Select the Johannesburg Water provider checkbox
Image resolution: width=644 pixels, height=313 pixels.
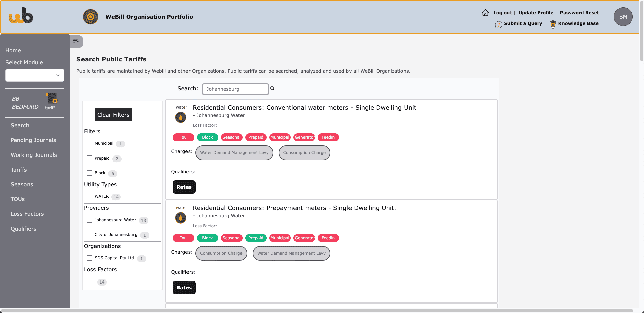89,220
